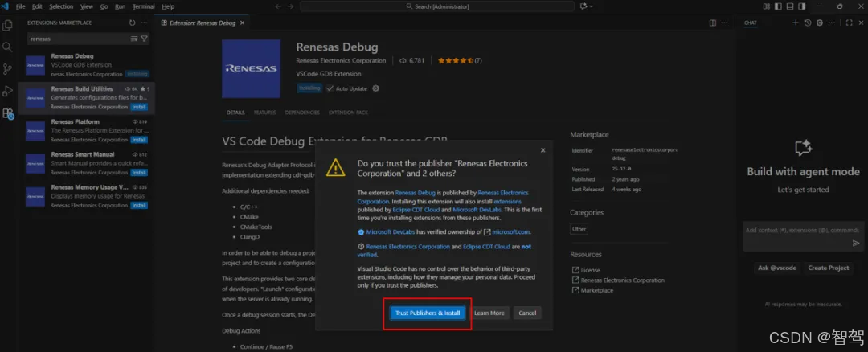The width and height of the screenshot is (868, 352).
Task: Switch to the FEATURES tab
Action: tap(264, 113)
